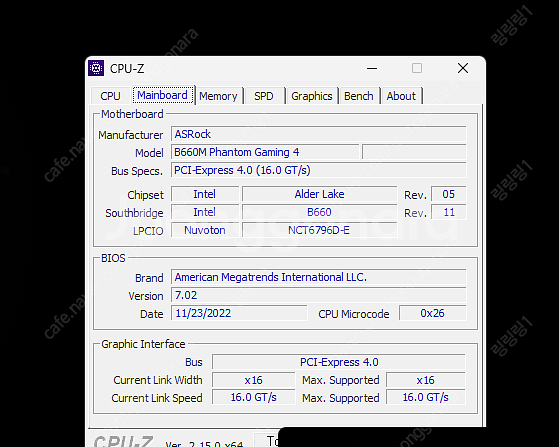
Task: Switch to the CPU tab
Action: click(x=110, y=96)
